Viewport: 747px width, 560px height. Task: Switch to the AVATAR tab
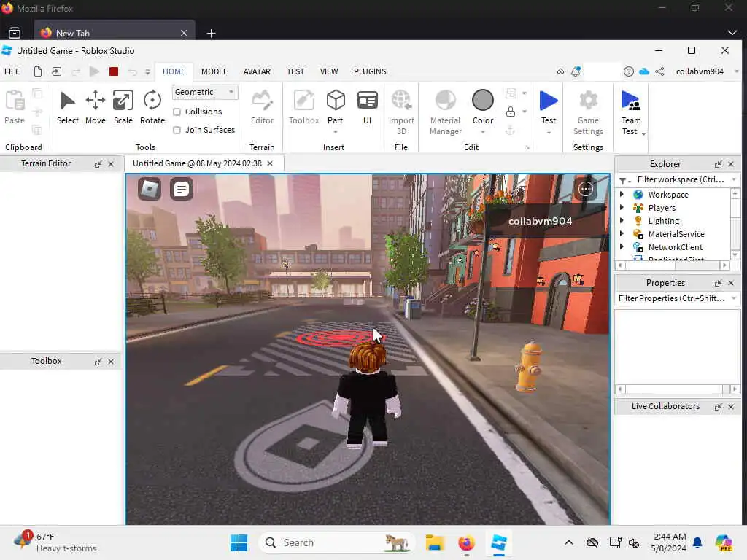257,71
